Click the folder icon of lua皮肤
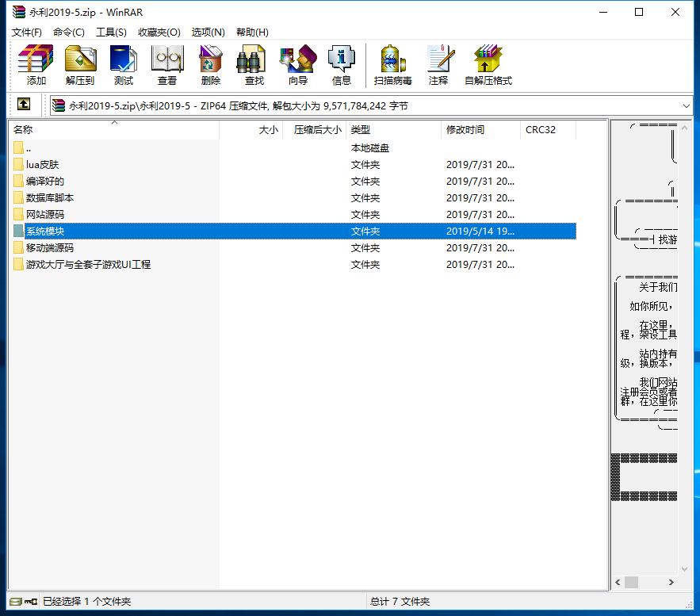This screenshot has height=616, width=700. point(18,165)
